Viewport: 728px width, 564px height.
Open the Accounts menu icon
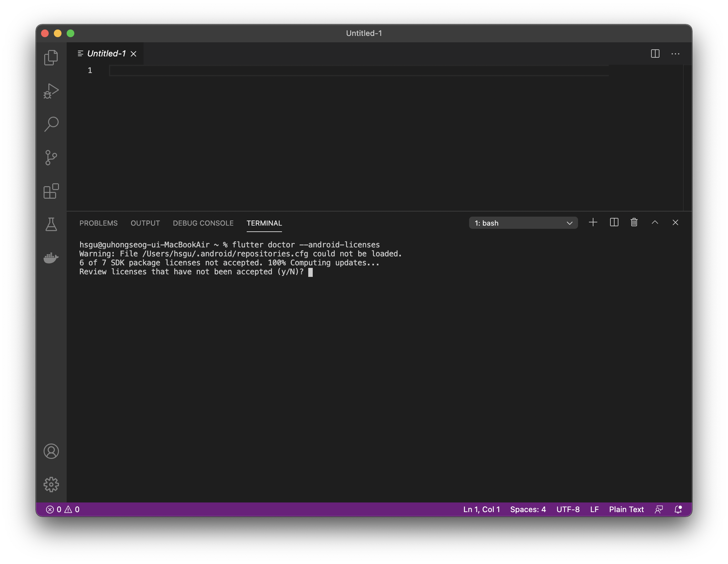pos(51,451)
